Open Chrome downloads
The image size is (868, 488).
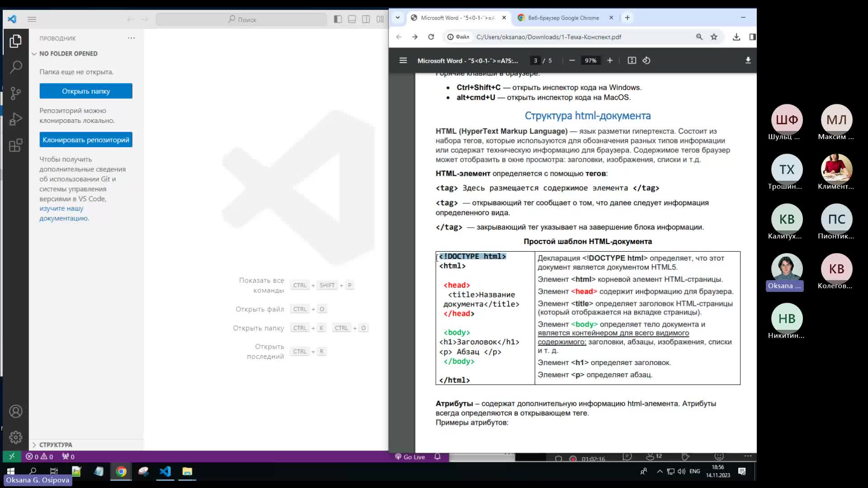[736, 37]
